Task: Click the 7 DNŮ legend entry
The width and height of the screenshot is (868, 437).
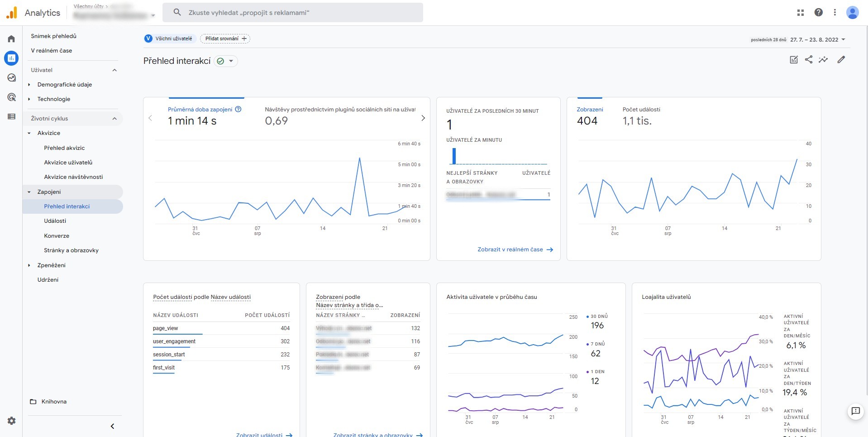Action: coord(596,349)
